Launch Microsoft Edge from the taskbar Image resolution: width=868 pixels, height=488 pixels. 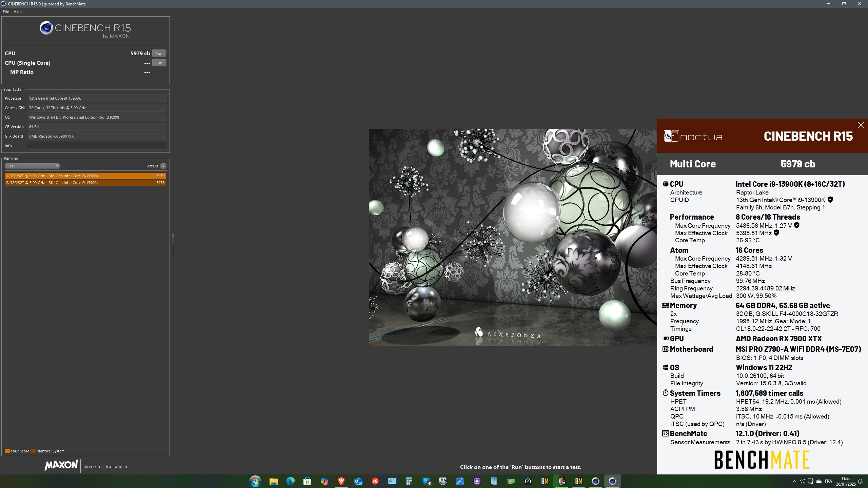point(291,481)
